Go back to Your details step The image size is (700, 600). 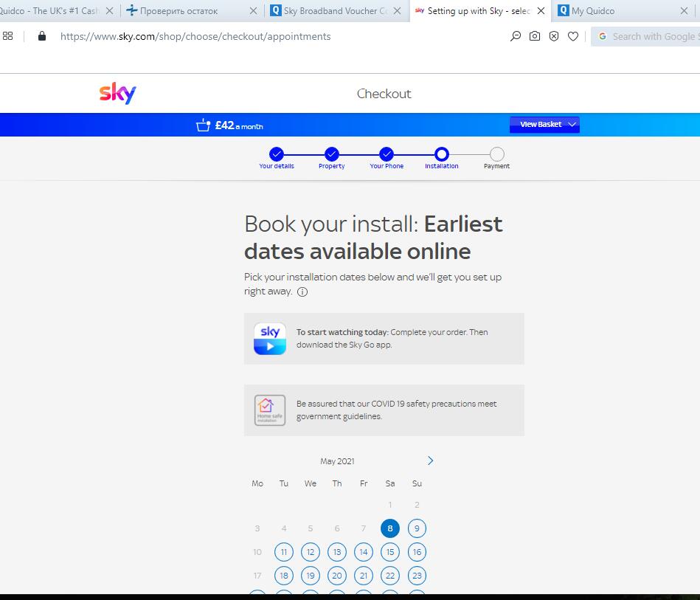point(277,154)
